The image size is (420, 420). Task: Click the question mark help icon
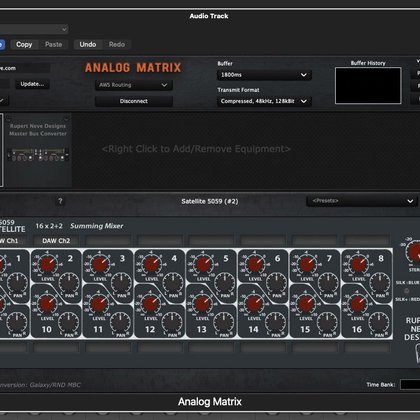pyautogui.click(x=60, y=201)
